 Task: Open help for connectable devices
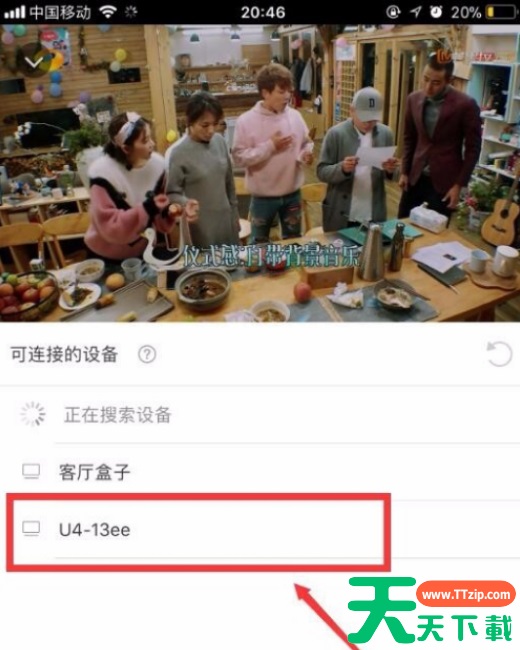(147, 354)
